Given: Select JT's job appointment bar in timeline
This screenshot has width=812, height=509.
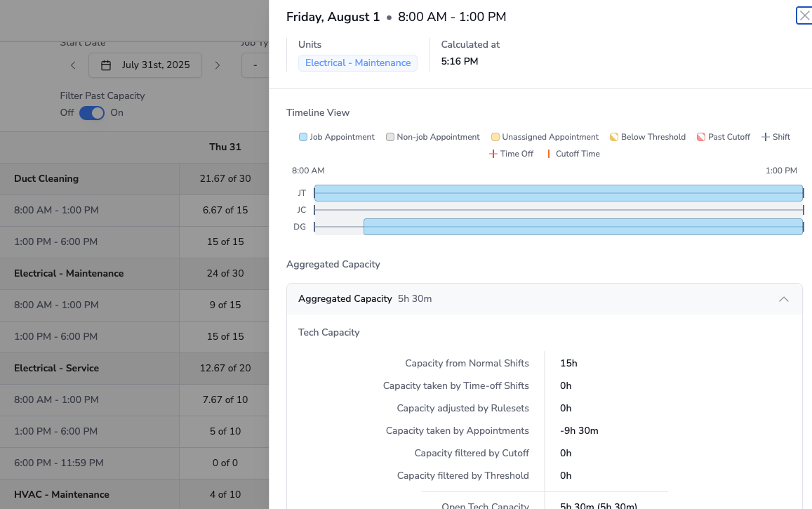Looking at the screenshot, I should point(558,193).
